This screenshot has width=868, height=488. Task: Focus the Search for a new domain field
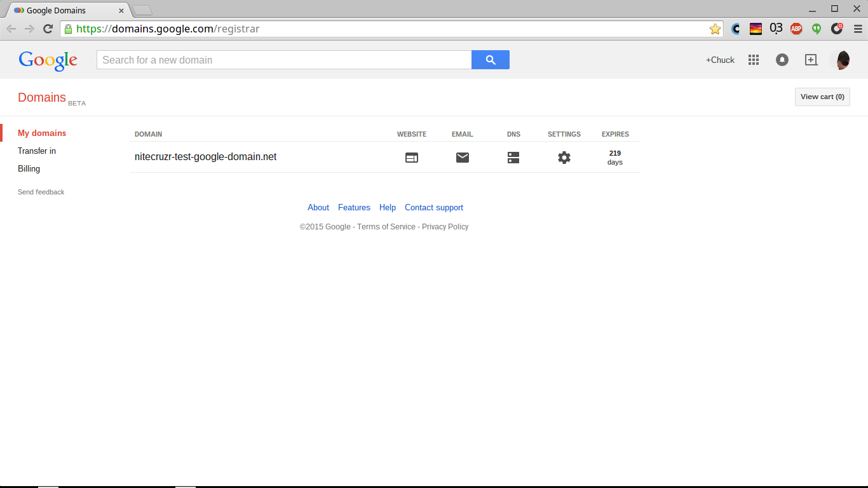click(284, 60)
